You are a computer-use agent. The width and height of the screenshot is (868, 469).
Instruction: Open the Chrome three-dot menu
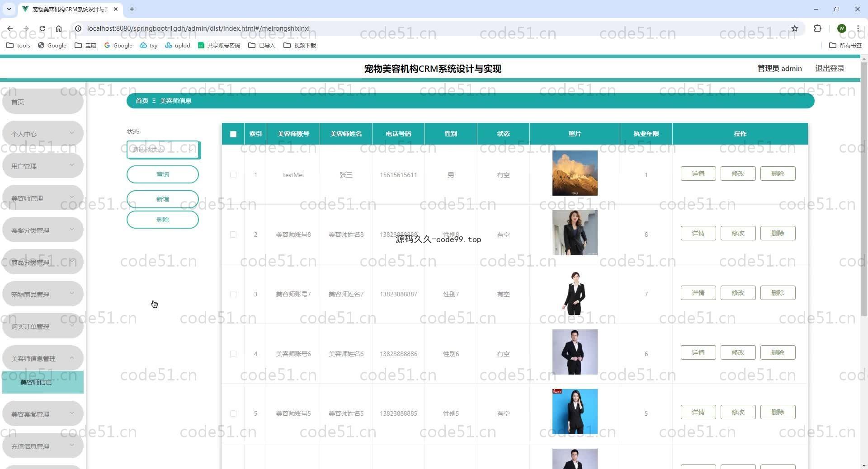(858, 28)
